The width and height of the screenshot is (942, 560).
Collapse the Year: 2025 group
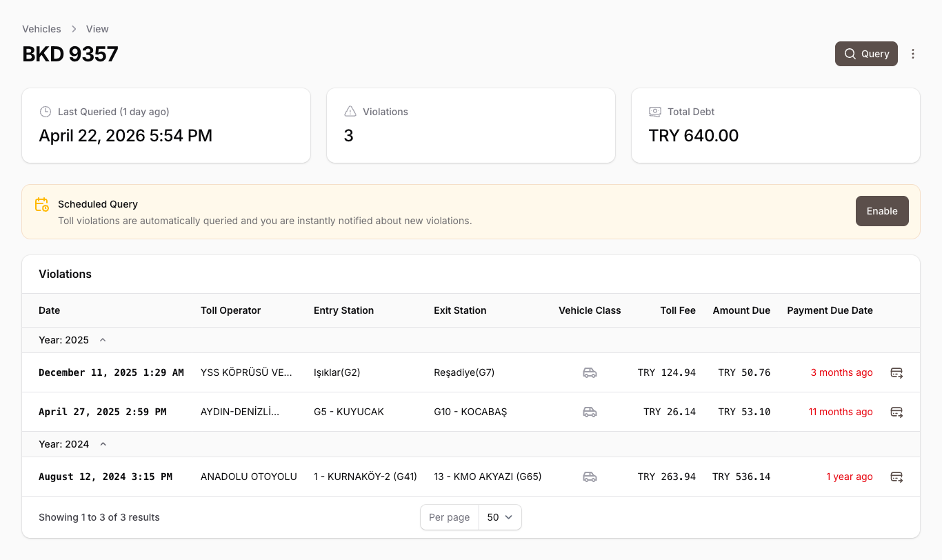[x=103, y=340]
